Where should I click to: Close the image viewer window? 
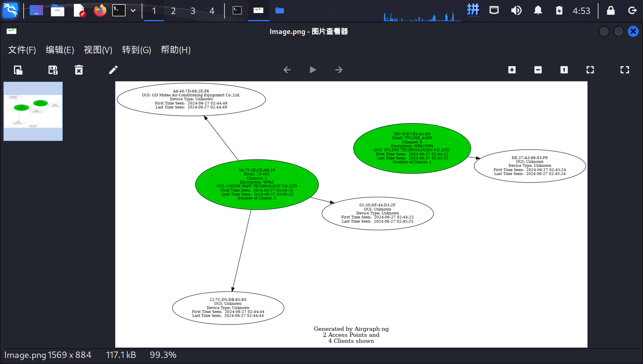[633, 31]
